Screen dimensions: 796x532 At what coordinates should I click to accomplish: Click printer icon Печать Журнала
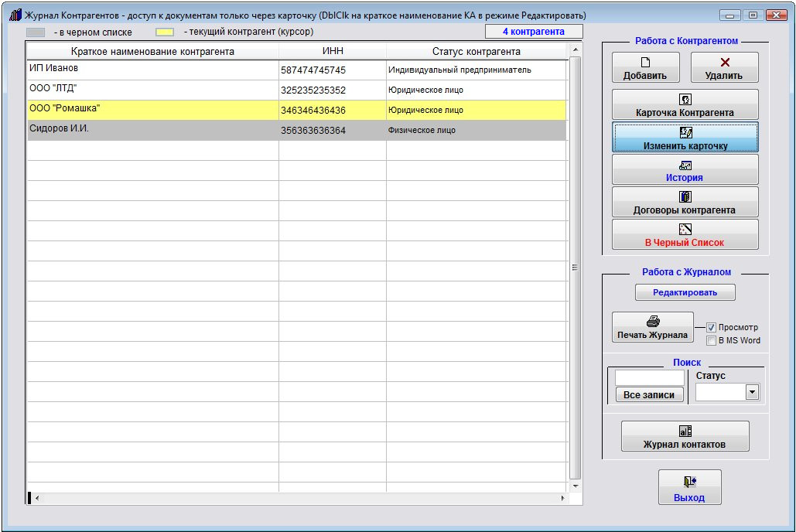pyautogui.click(x=652, y=322)
